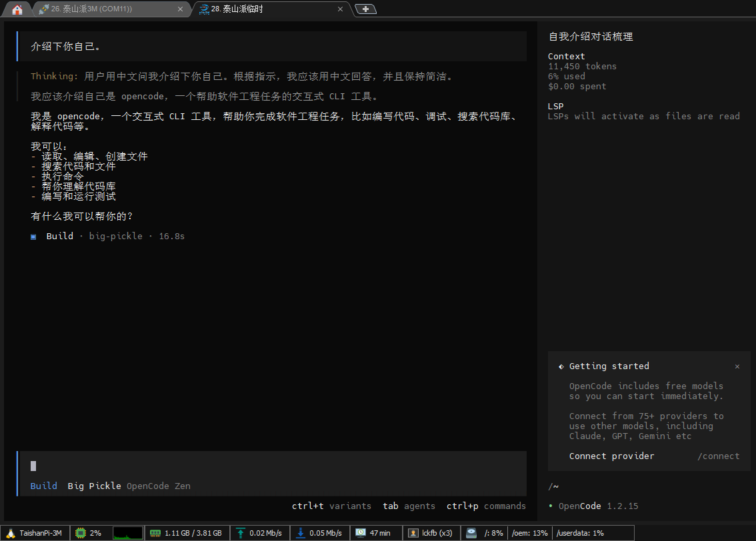This screenshot has width=756, height=541.
Task: Click the CPU chip icon in status bar
Action: pyautogui.click(x=81, y=533)
